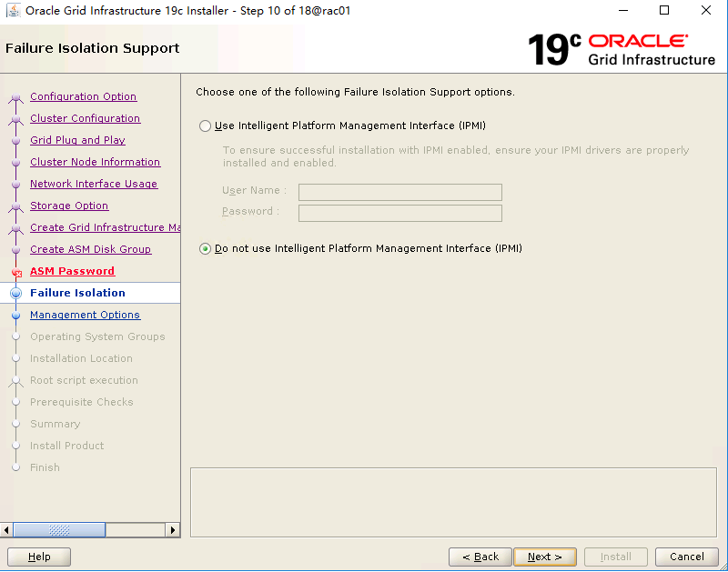Click the Grid Plug and Play step marker

15,141
